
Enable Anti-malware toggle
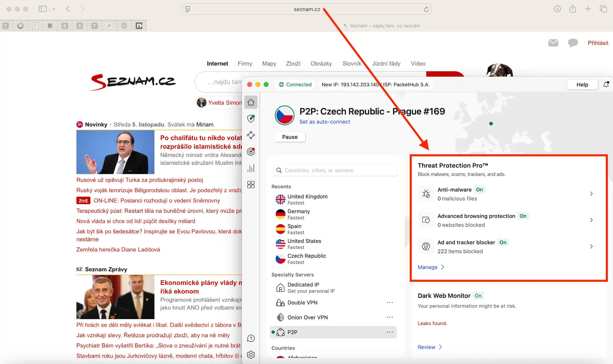coord(479,189)
